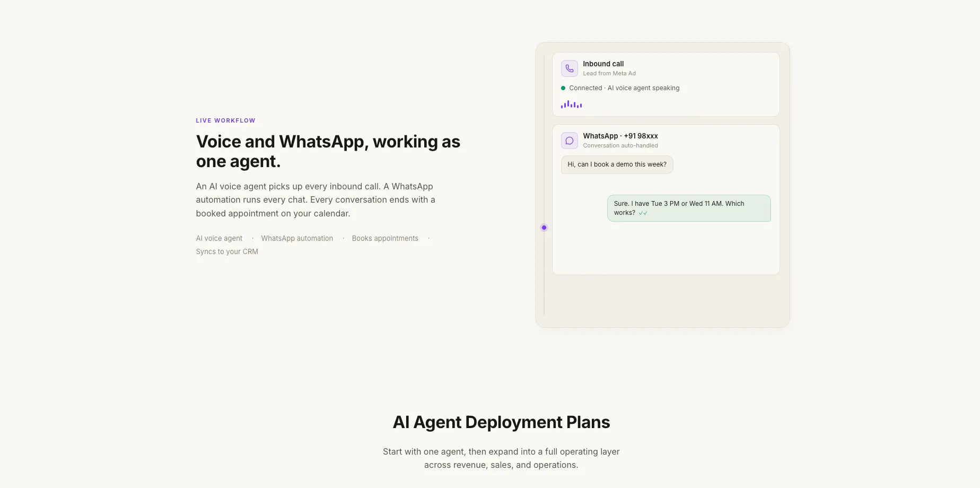Click the purple voice waveform indicator
The width and height of the screenshot is (980, 488).
pos(572,104)
